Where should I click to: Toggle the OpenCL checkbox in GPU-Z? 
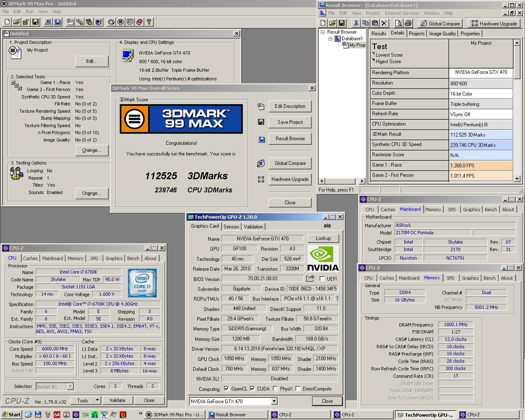[226, 388]
